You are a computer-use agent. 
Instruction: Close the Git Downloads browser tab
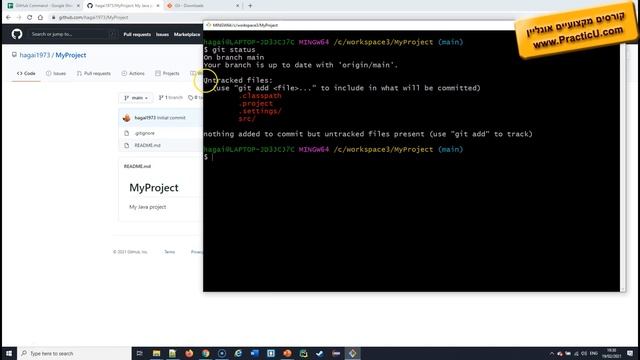[238, 6]
